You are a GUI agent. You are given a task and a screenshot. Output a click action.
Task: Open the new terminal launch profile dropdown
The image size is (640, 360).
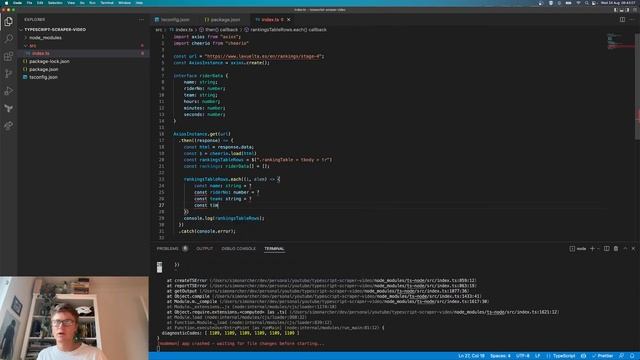tap(598, 249)
